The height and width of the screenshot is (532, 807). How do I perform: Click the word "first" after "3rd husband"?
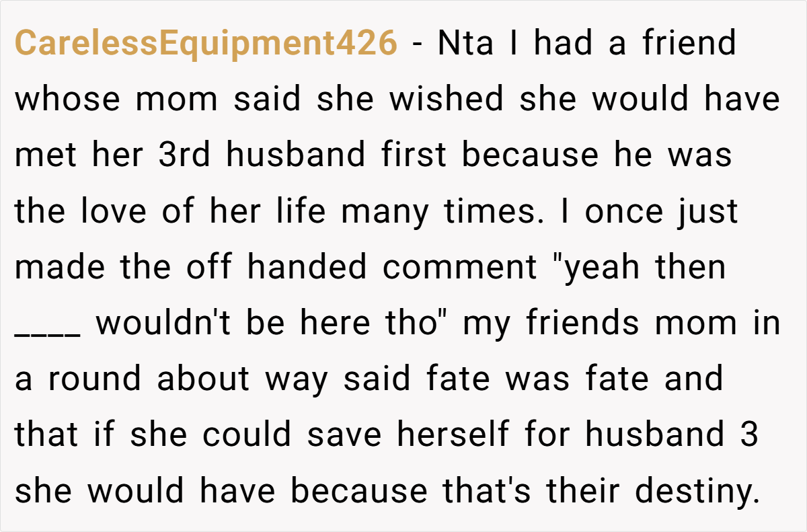pyautogui.click(x=414, y=155)
